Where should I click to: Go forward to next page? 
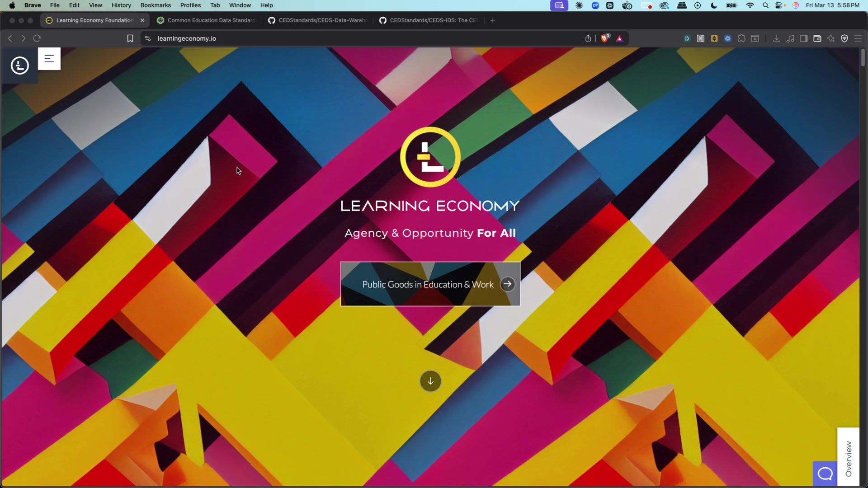24,38
